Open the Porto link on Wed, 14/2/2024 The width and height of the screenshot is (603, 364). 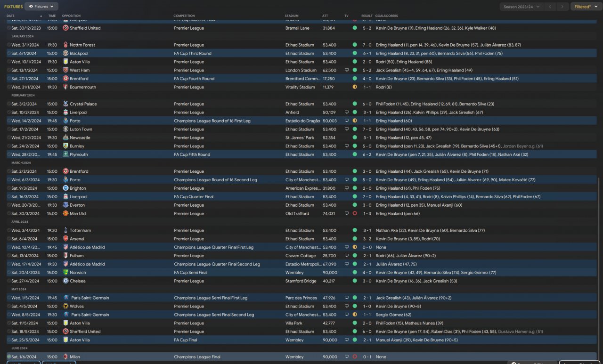pyautogui.click(x=75, y=121)
